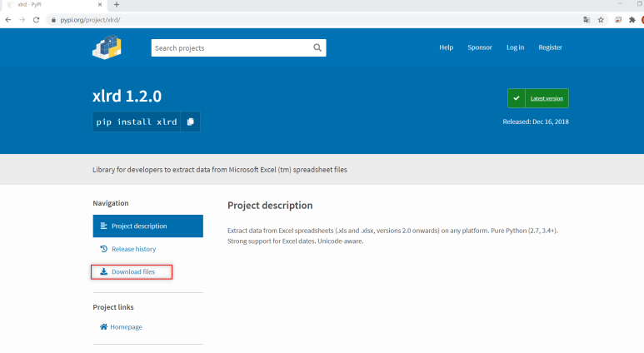Click the green checkmark beside Latest version
Viewport: 644px width, 353px height.
(x=517, y=98)
